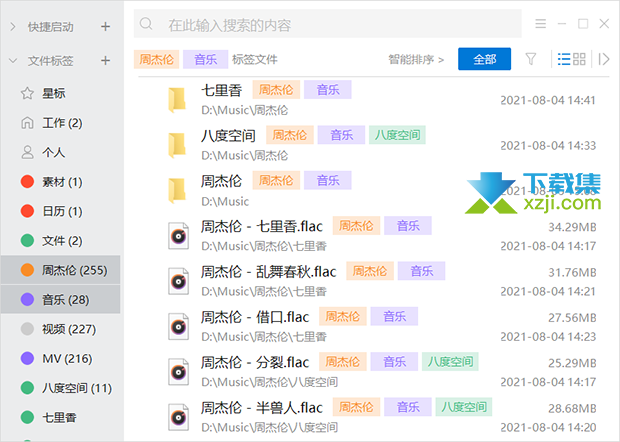The height and width of the screenshot is (442, 620).
Task: Select the 八度空间 folder name
Action: [228, 136]
